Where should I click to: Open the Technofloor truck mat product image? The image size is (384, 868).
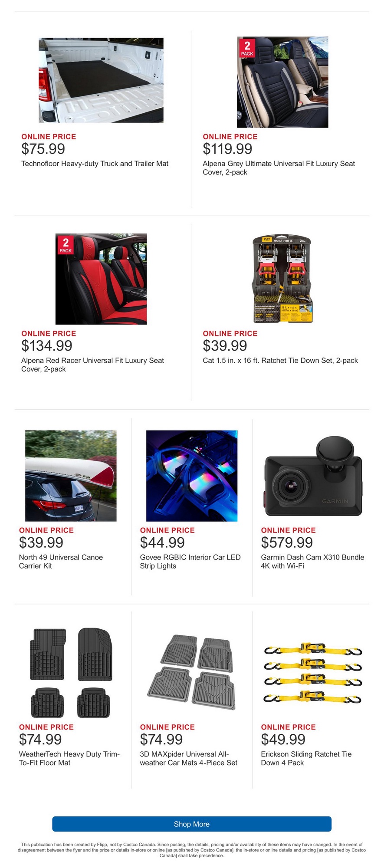pyautogui.click(x=101, y=80)
